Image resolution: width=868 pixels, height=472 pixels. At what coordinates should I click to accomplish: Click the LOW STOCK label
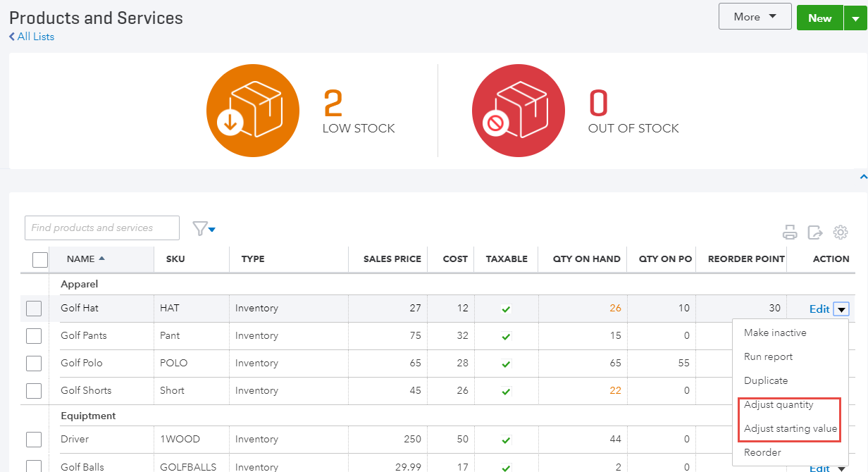click(359, 128)
